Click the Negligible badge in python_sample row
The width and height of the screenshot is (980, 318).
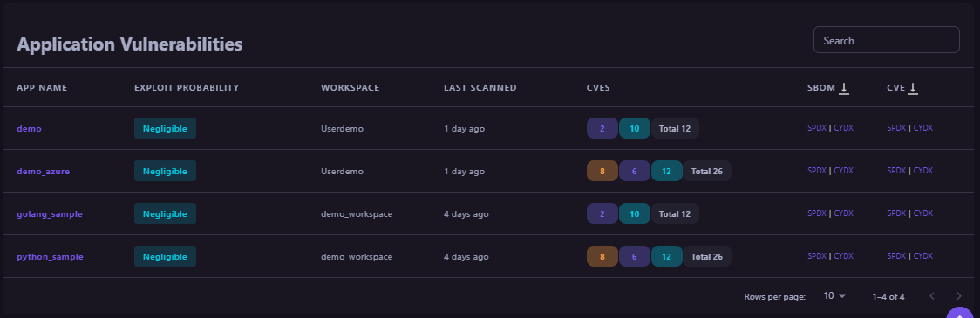pos(165,256)
